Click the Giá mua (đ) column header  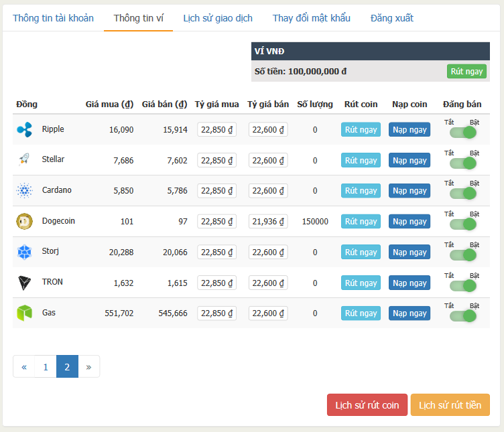coord(109,104)
